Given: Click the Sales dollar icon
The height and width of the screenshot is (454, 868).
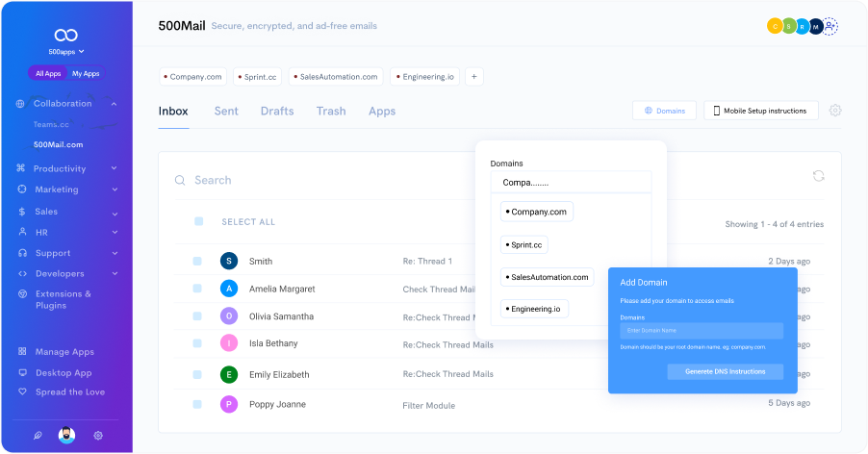Looking at the screenshot, I should pos(21,212).
